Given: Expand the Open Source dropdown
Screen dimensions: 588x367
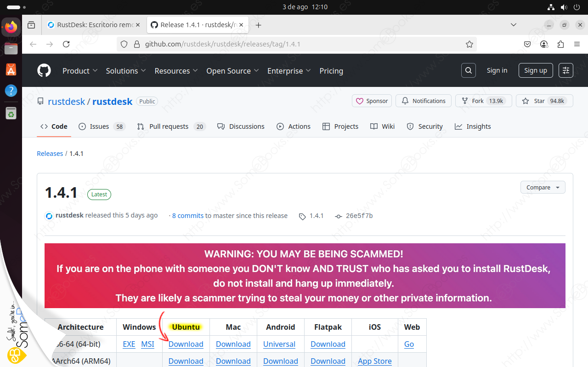Looking at the screenshot, I should (233, 71).
